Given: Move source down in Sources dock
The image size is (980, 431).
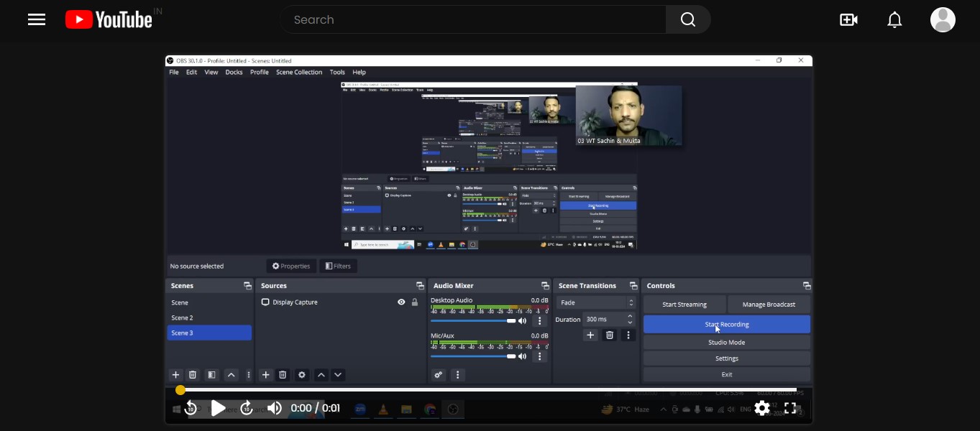Looking at the screenshot, I should 338,375.
